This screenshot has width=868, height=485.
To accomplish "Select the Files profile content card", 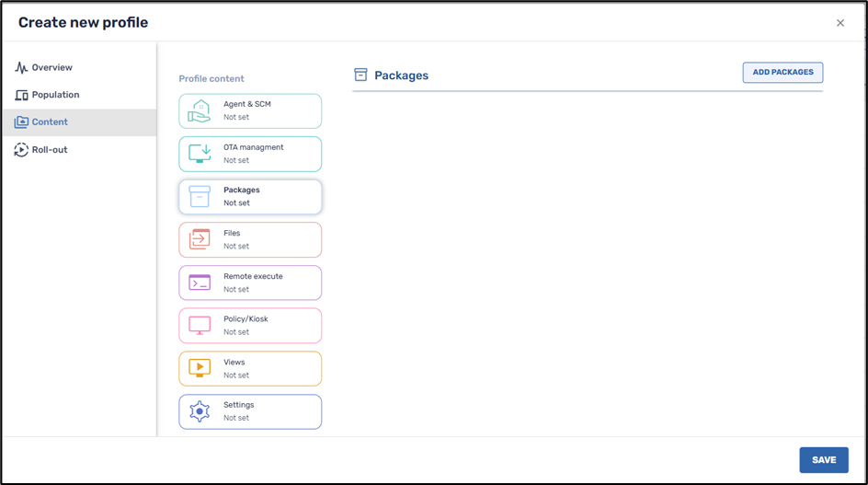I will [250, 239].
